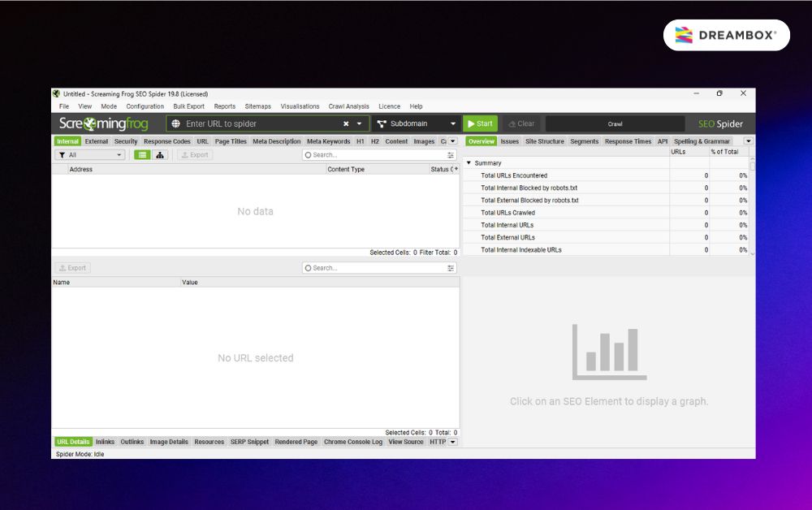Sort by Address column header

click(197, 169)
